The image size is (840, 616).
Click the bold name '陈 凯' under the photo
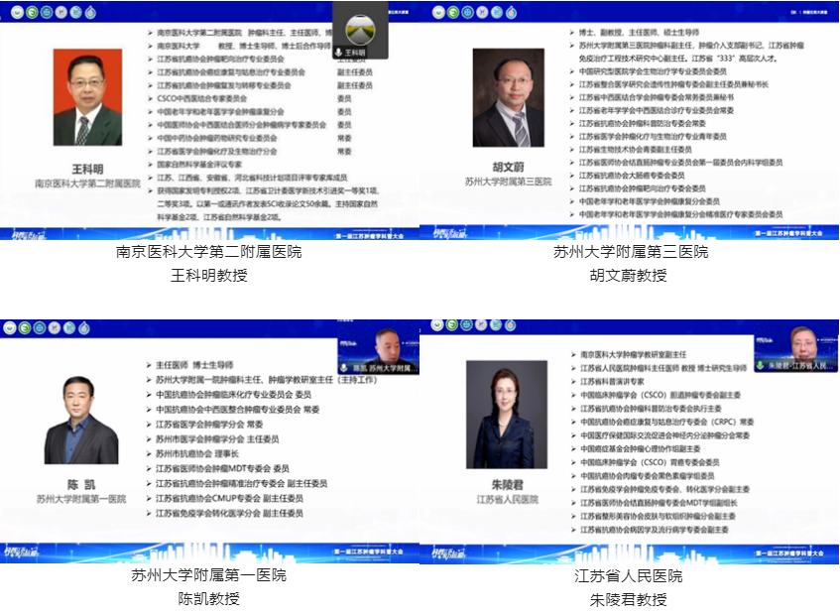click(81, 485)
